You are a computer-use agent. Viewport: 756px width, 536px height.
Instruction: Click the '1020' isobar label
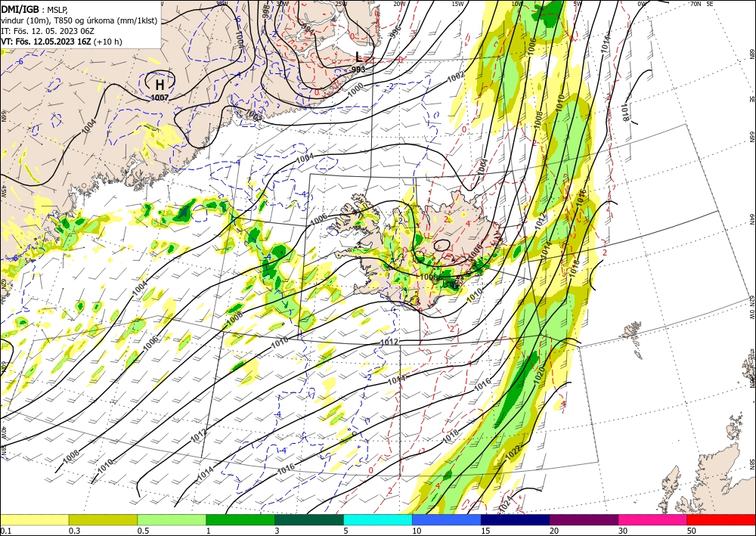coord(538,375)
